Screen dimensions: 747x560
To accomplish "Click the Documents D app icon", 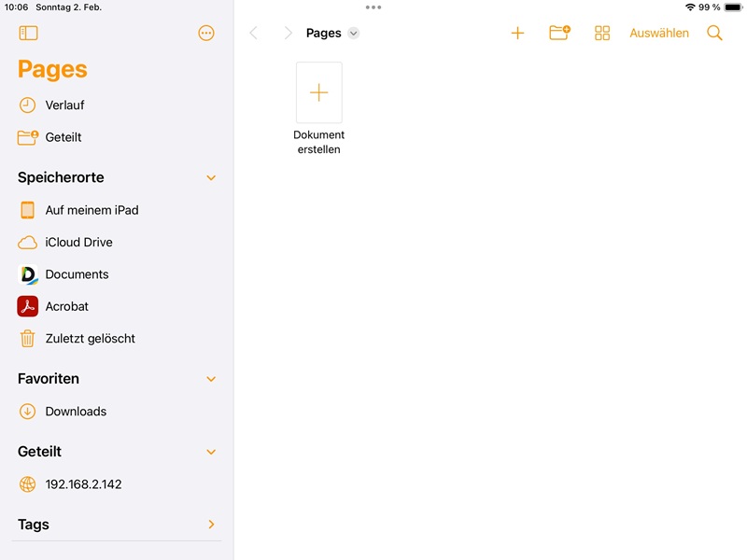I will (x=28, y=274).
